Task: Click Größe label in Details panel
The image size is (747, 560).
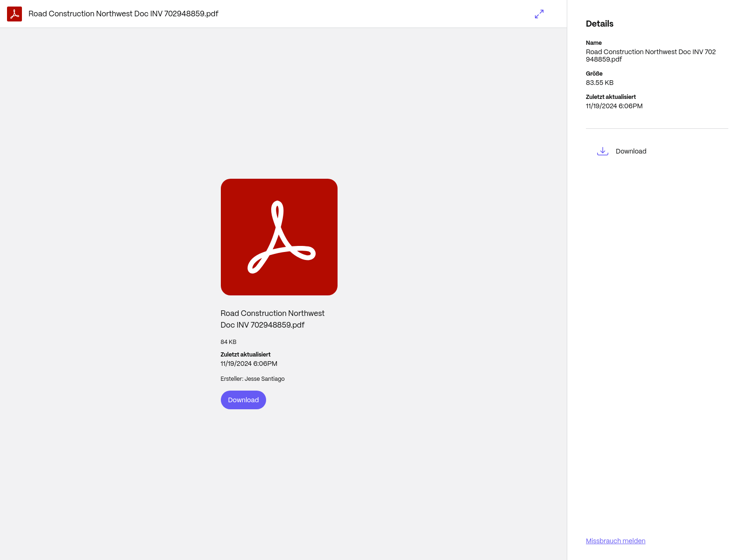Action: (x=594, y=74)
